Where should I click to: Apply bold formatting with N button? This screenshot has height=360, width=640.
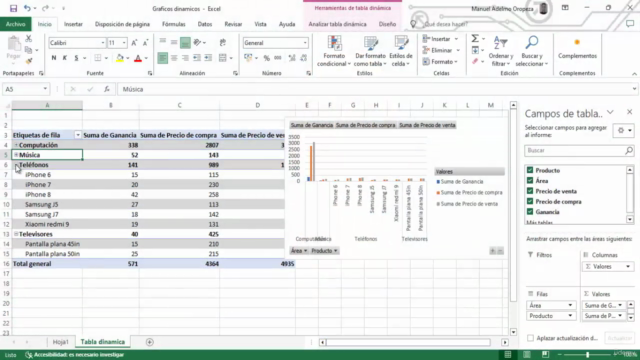click(53, 58)
